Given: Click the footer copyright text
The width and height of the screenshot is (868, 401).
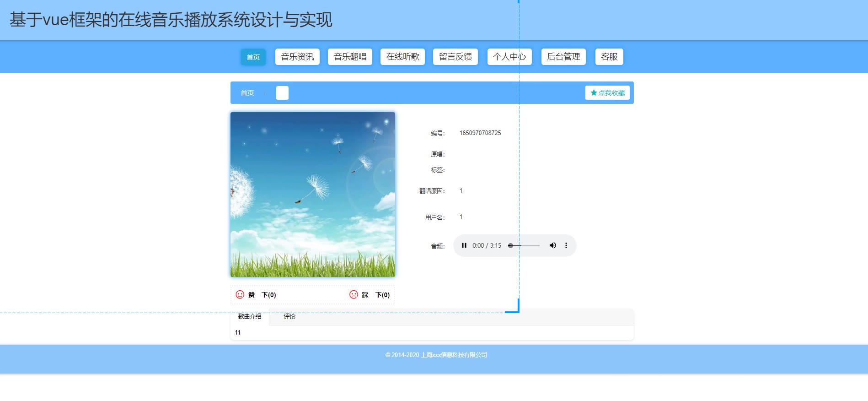Looking at the screenshot, I should 436,355.
